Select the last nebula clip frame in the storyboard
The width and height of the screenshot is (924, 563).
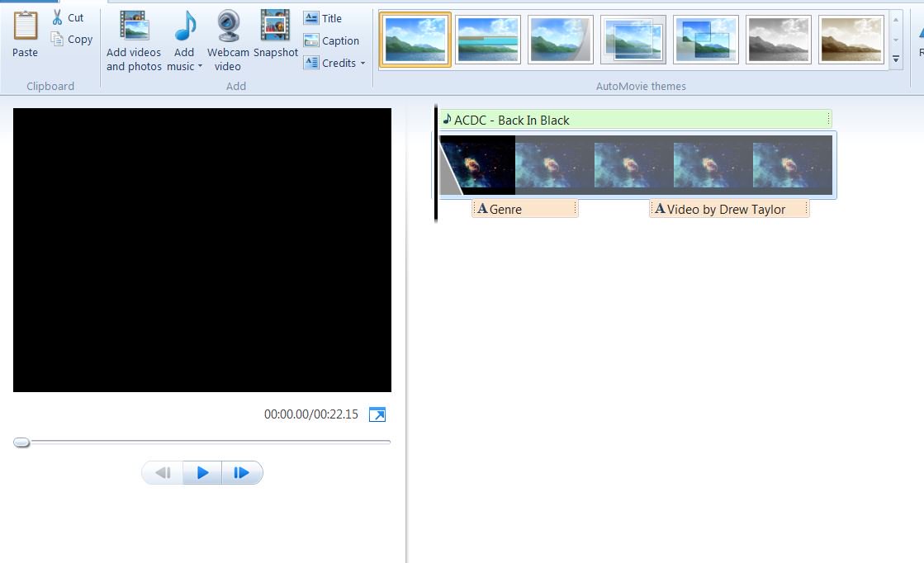793,165
